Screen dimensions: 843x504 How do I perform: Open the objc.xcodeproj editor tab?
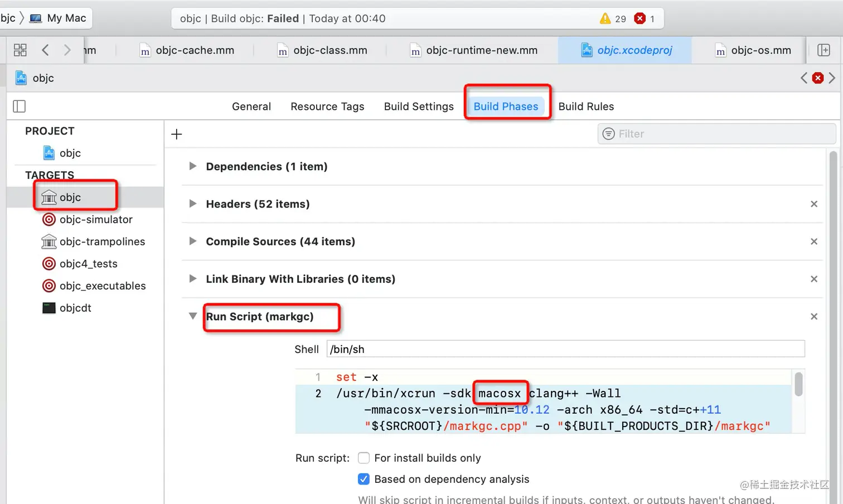click(x=625, y=50)
